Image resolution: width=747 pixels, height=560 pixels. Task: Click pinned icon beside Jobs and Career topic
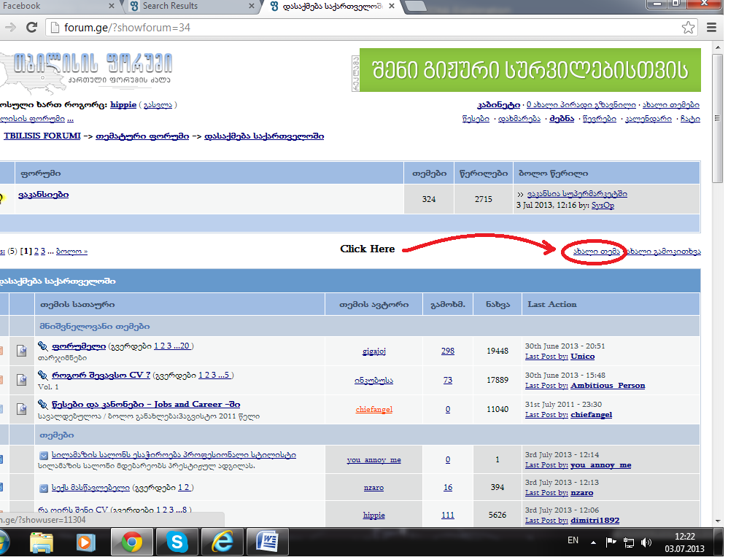pos(43,405)
